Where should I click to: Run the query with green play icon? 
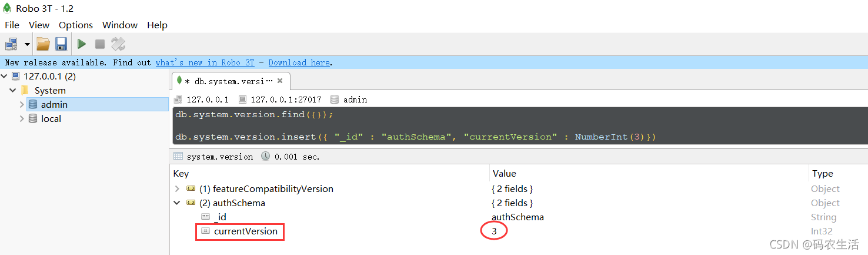pos(82,44)
